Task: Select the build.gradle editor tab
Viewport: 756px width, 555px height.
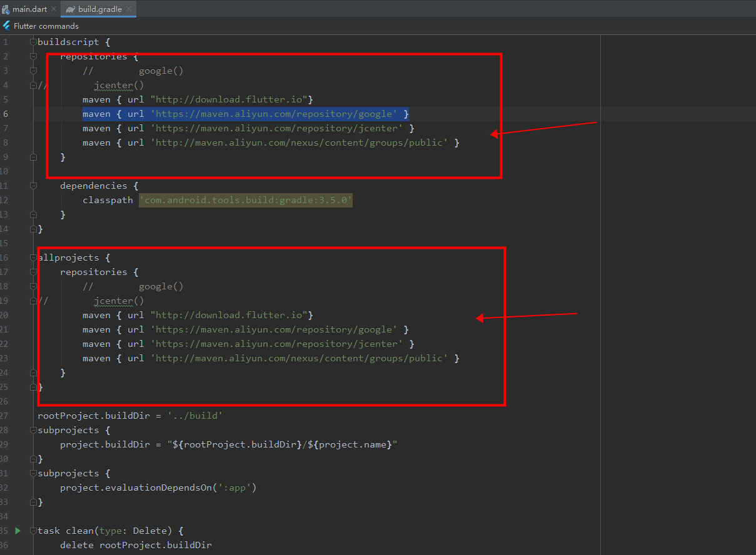Action: [x=100, y=9]
